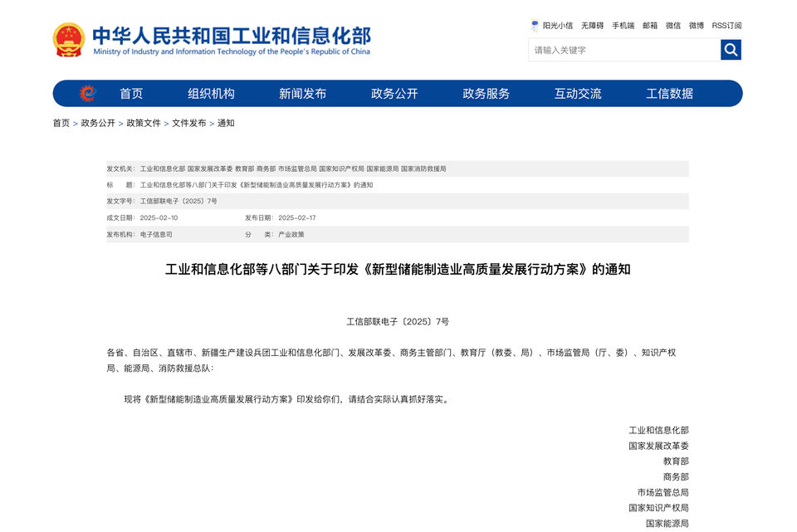The image size is (797, 532).
Task: Click the 成文日期 2025-02-10 value
Action: tap(159, 217)
